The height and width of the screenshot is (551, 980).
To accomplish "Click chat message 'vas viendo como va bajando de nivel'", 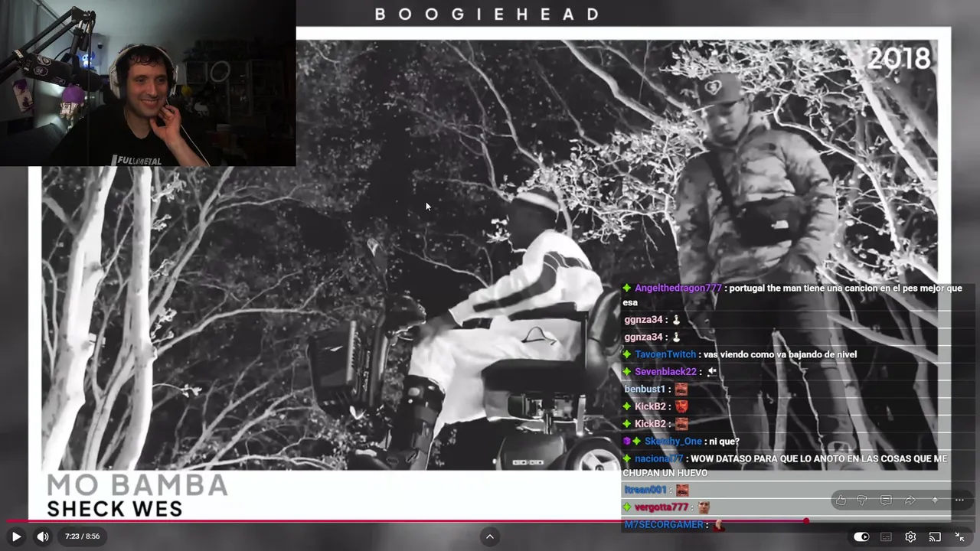I will (779, 354).
